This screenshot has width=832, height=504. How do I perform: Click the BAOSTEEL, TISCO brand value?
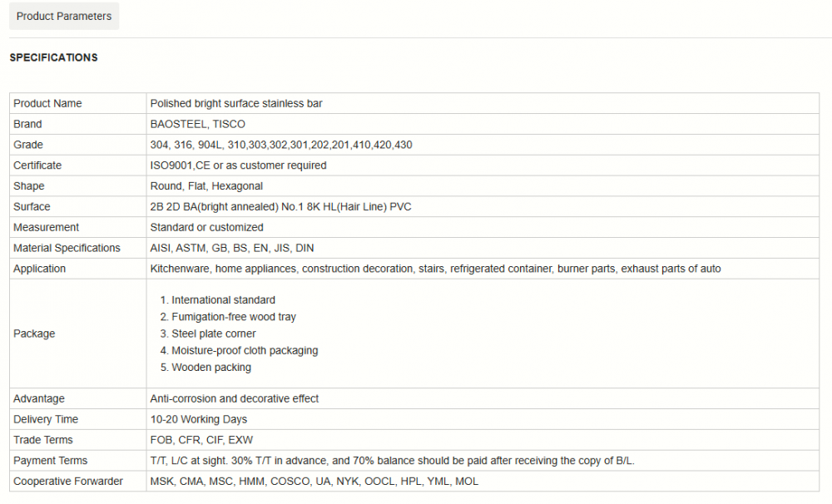point(197,124)
